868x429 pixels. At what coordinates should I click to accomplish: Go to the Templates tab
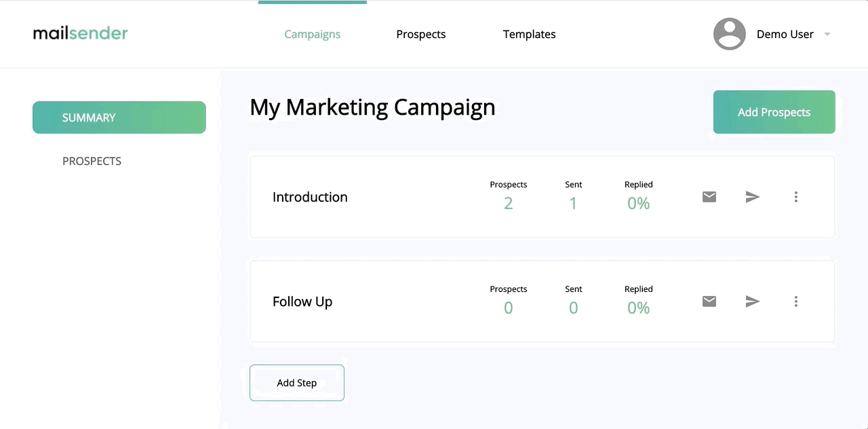pyautogui.click(x=530, y=34)
